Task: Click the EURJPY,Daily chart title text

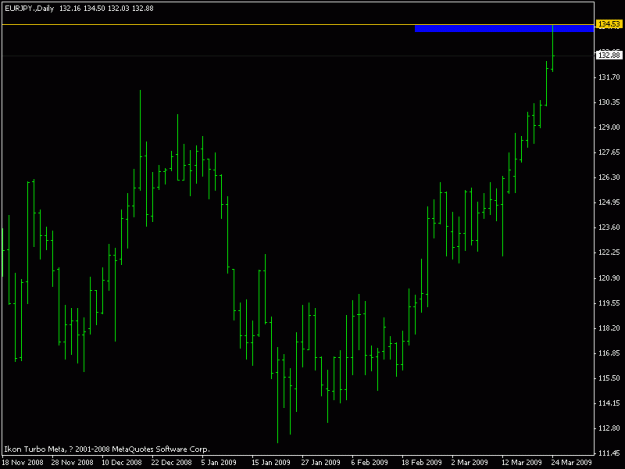Action: point(29,8)
